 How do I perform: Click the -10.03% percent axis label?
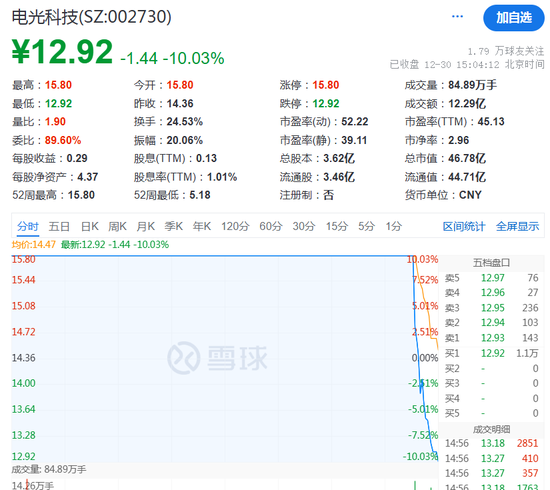click(x=420, y=456)
